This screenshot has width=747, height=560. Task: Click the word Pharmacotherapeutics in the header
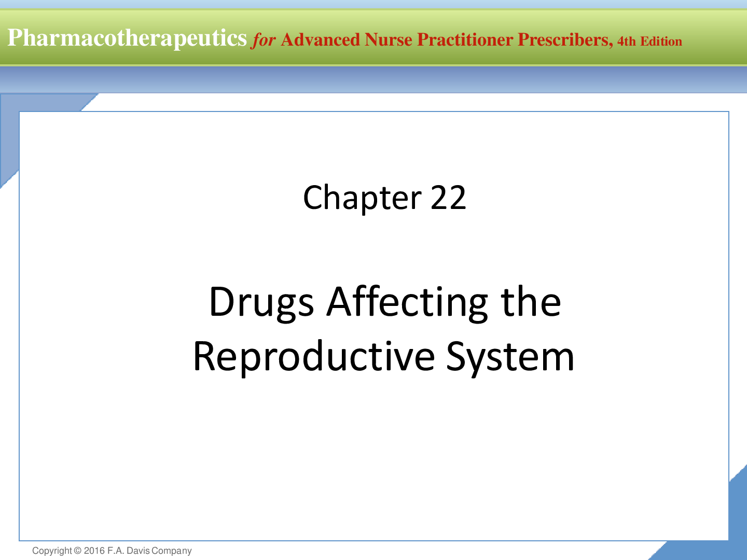(127, 39)
